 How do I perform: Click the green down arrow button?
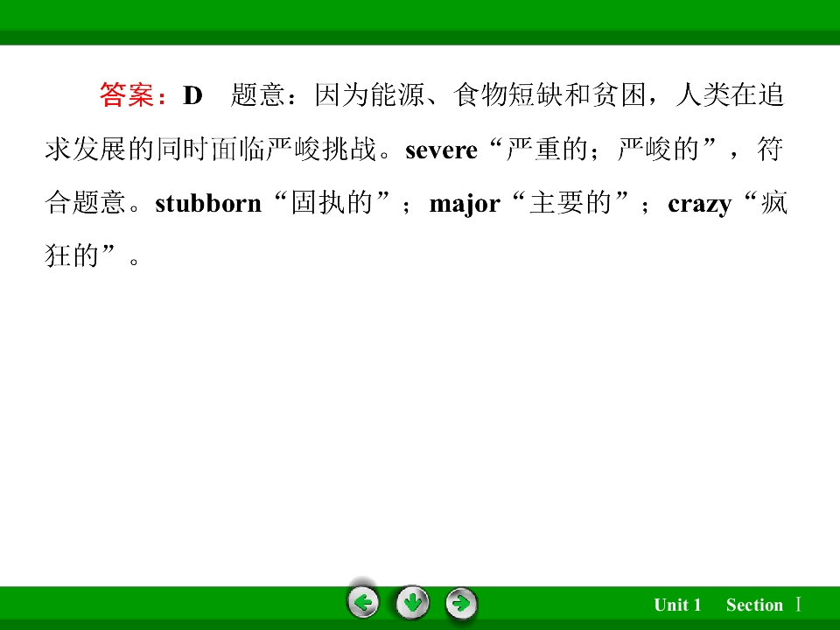click(412, 603)
